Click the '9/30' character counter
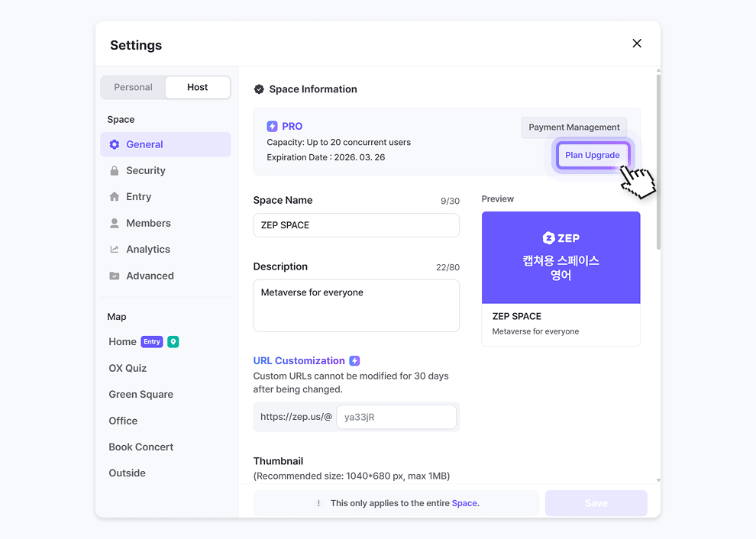The width and height of the screenshot is (756, 539). coord(450,201)
